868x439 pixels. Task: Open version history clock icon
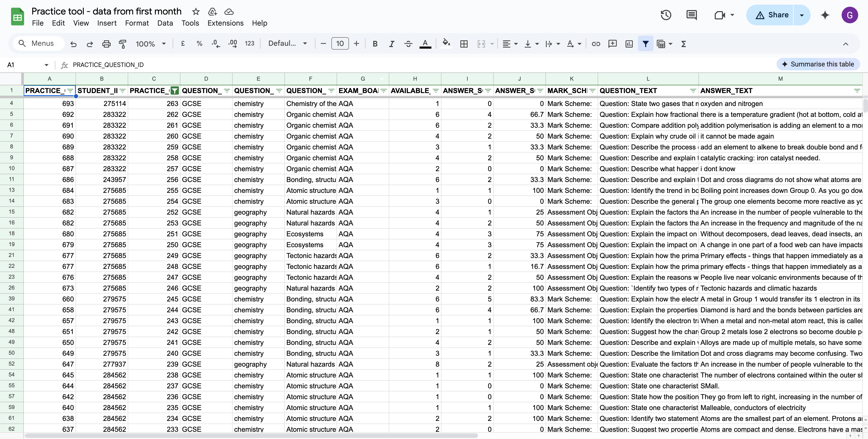click(x=666, y=15)
